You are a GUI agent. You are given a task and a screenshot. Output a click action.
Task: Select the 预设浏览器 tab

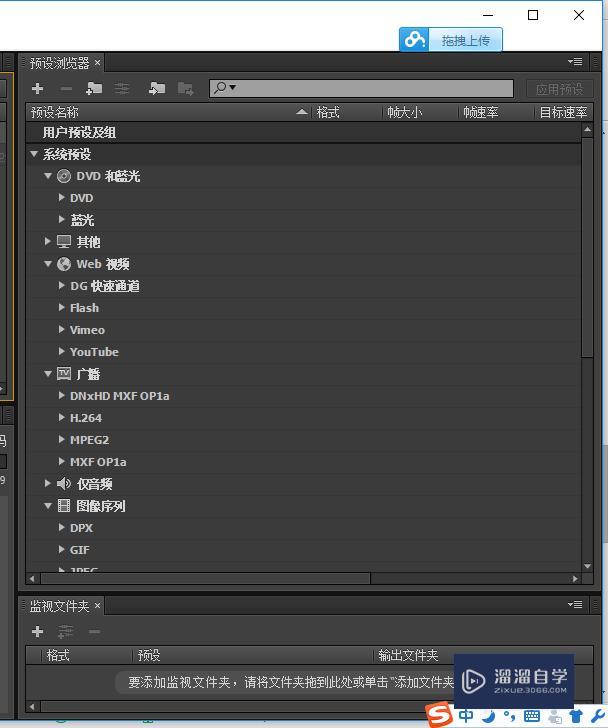[x=59, y=63]
